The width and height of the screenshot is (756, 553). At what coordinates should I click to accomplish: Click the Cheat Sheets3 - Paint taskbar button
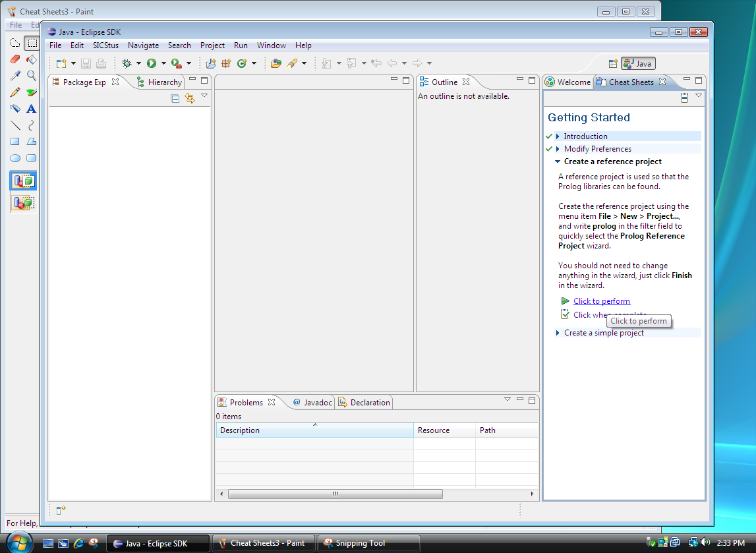(263, 543)
